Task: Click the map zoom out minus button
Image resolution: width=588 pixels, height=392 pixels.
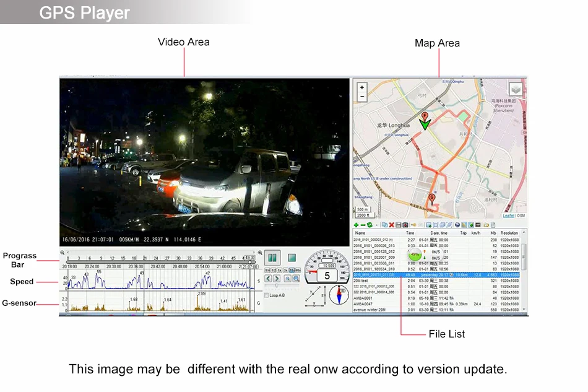Action: coord(362,97)
